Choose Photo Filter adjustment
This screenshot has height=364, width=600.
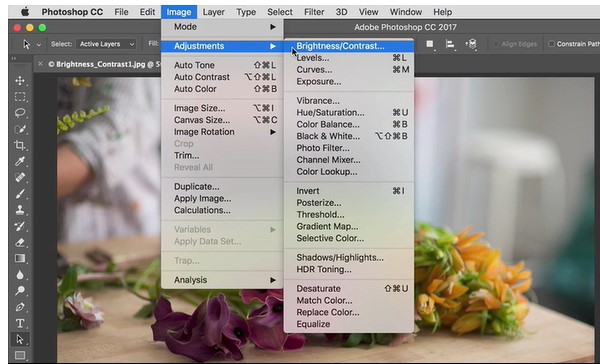click(x=349, y=148)
